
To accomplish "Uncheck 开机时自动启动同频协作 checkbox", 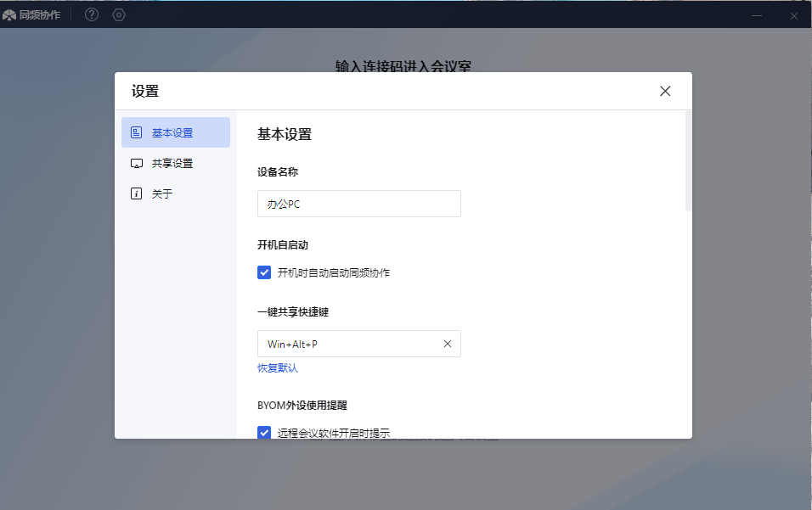I will coord(264,272).
